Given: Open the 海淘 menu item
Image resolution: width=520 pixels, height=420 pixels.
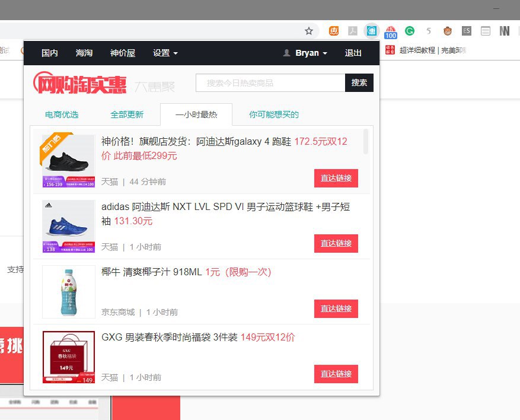Looking at the screenshot, I should coord(84,53).
